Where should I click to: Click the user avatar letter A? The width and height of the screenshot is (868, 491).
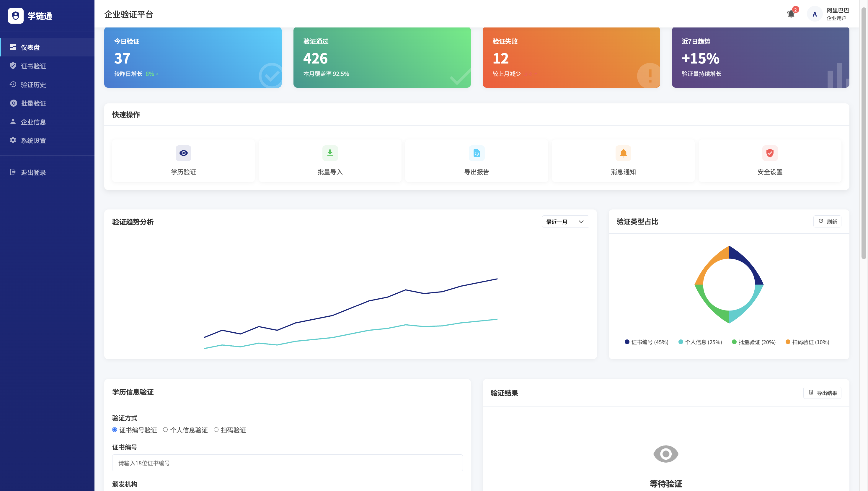[815, 14]
